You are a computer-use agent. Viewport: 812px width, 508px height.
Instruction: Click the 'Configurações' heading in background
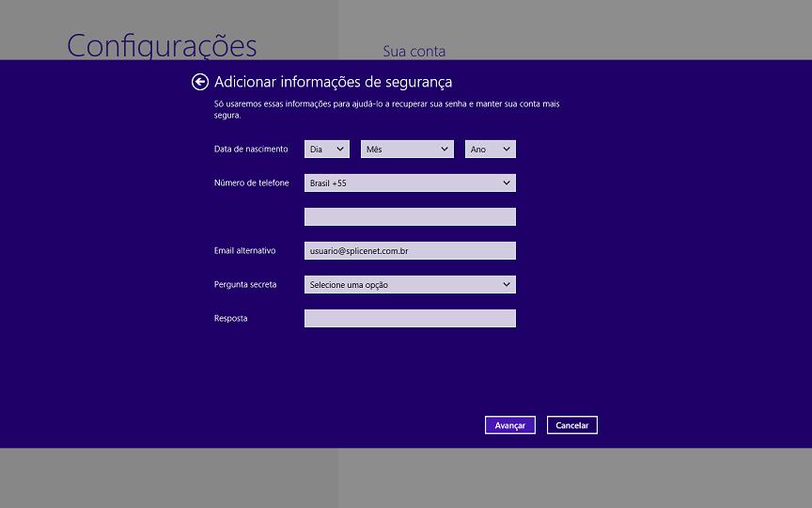(x=162, y=45)
